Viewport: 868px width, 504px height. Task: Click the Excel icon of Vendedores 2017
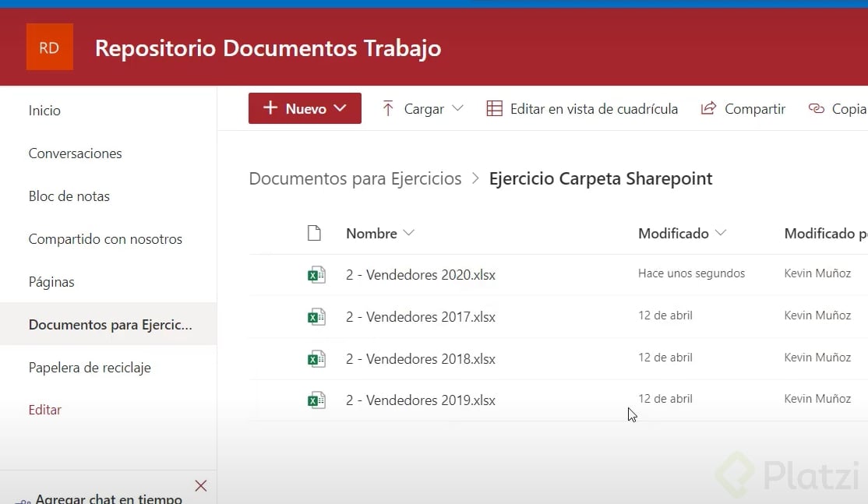(x=316, y=316)
